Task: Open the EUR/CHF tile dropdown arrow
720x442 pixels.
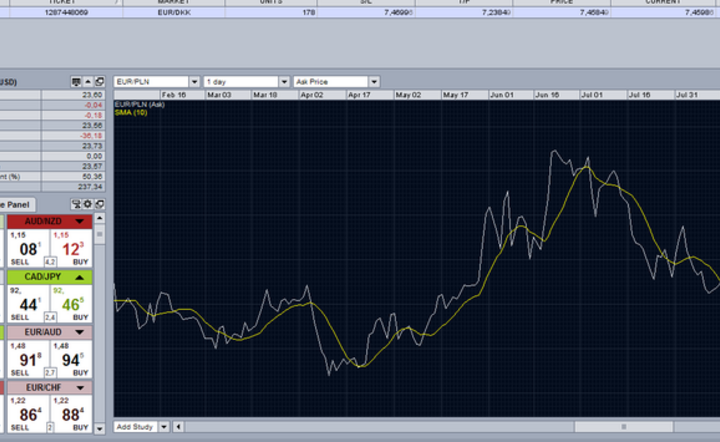Action: [x=80, y=387]
